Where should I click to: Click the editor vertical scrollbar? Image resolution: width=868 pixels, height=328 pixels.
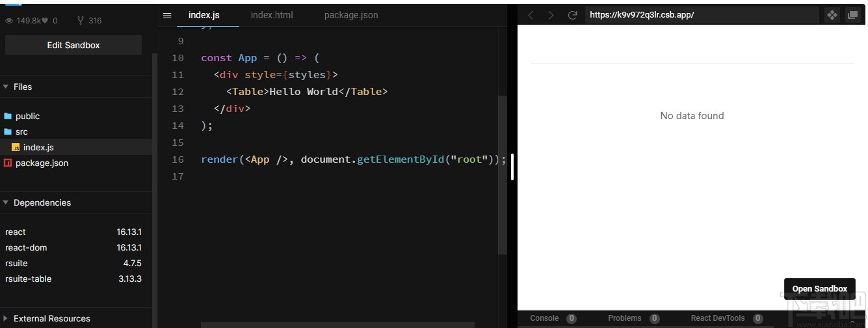click(502, 174)
